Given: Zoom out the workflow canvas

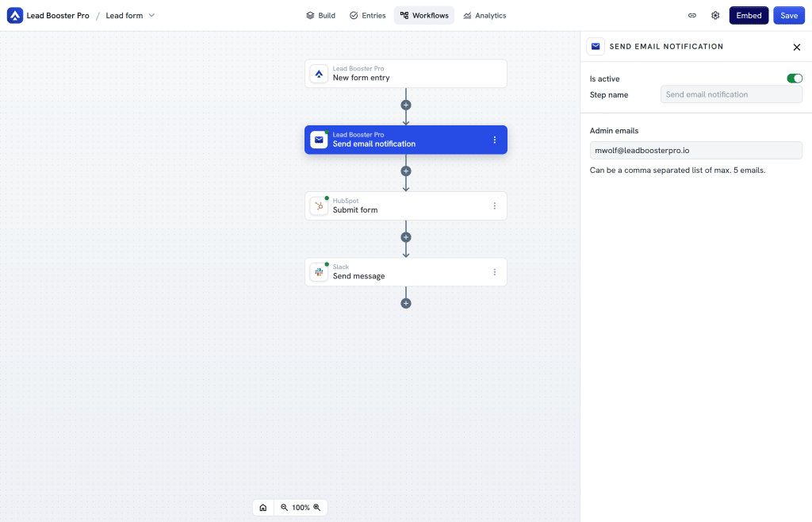Looking at the screenshot, I should pyautogui.click(x=284, y=508).
